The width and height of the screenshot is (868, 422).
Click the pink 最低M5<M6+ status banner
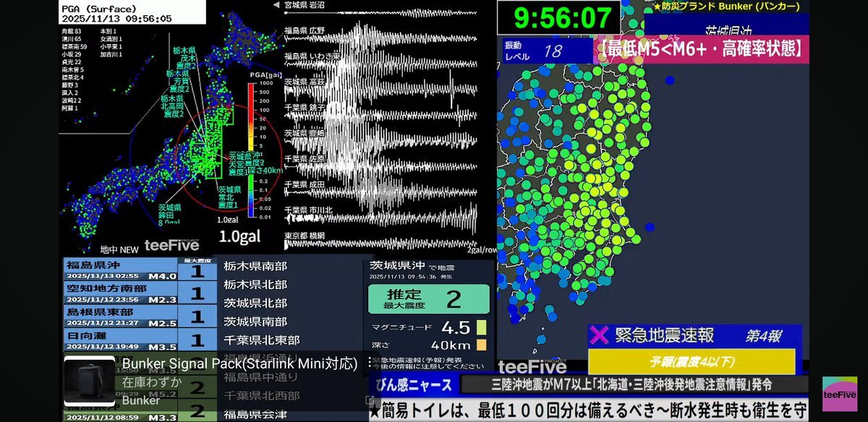701,48
